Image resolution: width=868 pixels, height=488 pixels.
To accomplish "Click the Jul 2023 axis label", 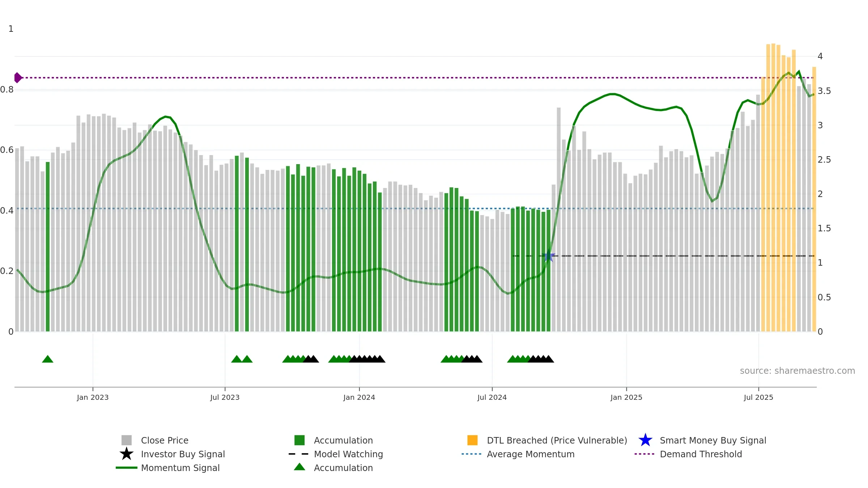I will click(x=225, y=398).
